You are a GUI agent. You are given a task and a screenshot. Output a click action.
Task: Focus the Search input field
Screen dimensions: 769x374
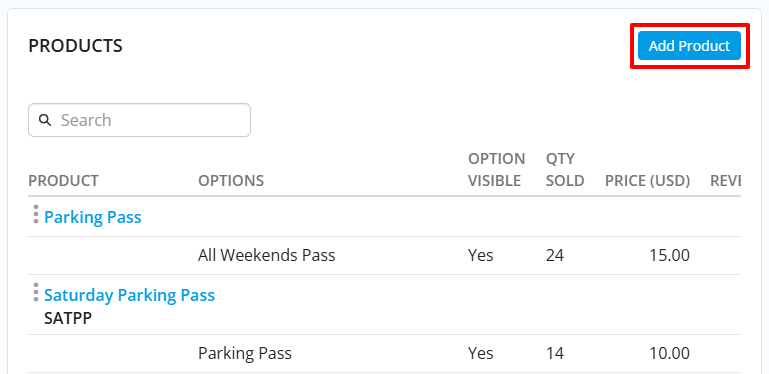click(139, 120)
